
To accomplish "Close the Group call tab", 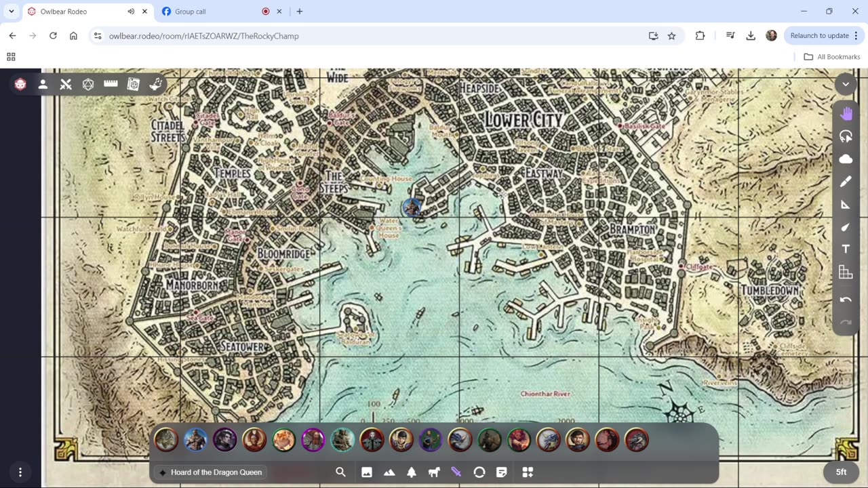I will 279,12.
